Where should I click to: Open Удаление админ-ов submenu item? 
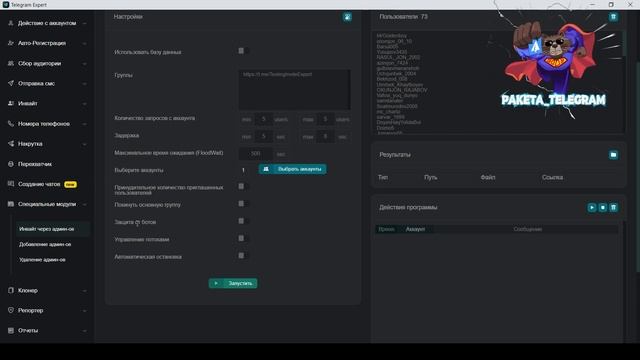coord(42,260)
